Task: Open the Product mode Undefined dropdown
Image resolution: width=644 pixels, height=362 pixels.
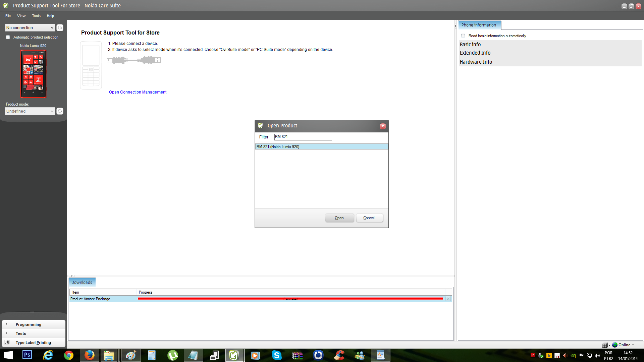Action: [30, 111]
